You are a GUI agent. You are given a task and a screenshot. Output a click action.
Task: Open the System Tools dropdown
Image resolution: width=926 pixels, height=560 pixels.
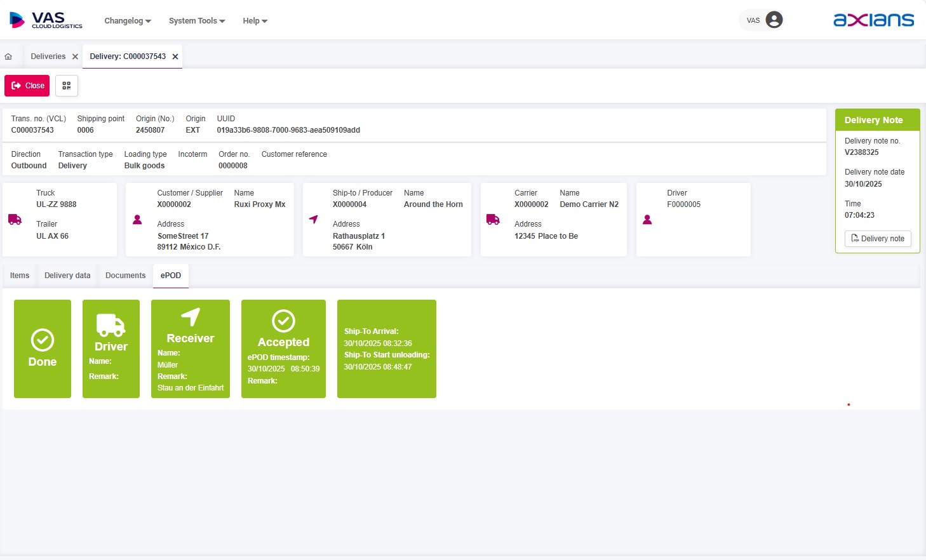(197, 21)
